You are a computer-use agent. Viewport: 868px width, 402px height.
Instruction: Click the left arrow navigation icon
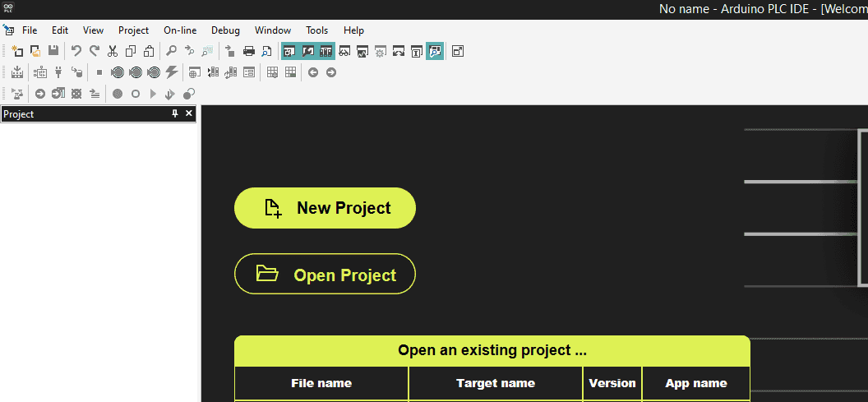point(313,72)
